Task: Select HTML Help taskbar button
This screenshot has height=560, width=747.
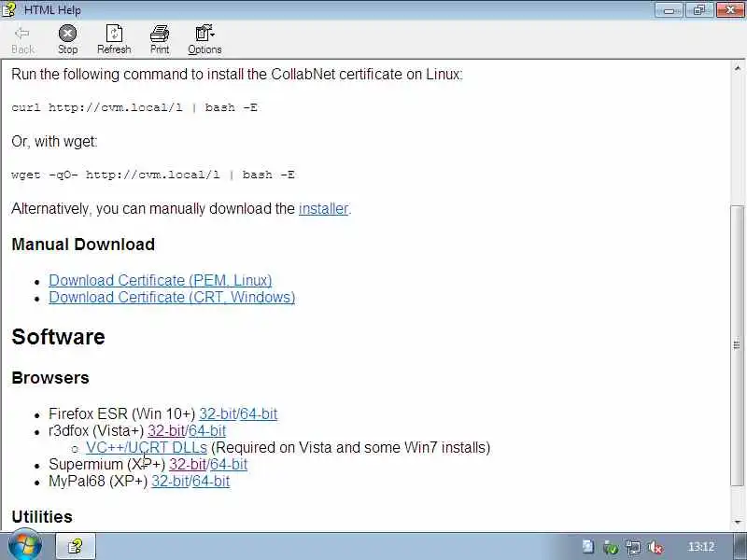Action: 76,546
